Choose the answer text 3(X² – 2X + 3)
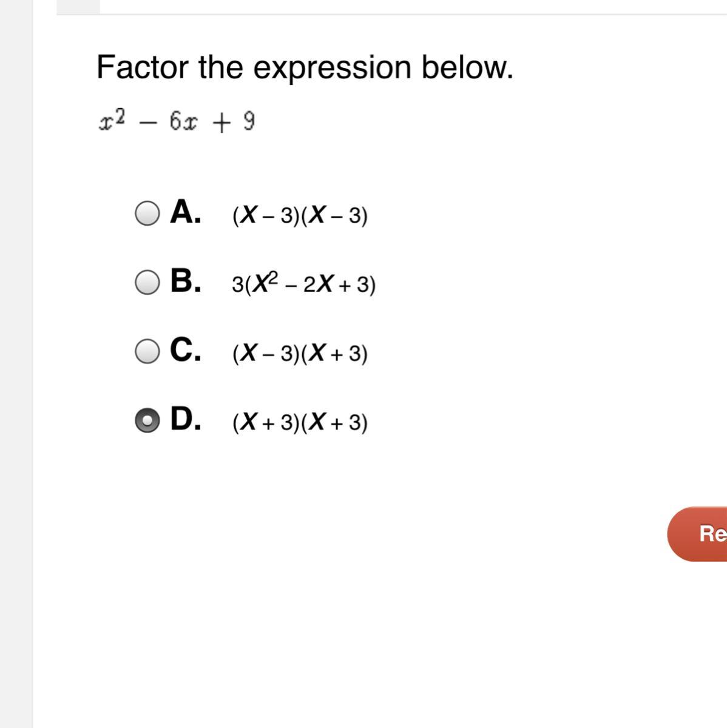The image size is (727, 728). coord(303,283)
